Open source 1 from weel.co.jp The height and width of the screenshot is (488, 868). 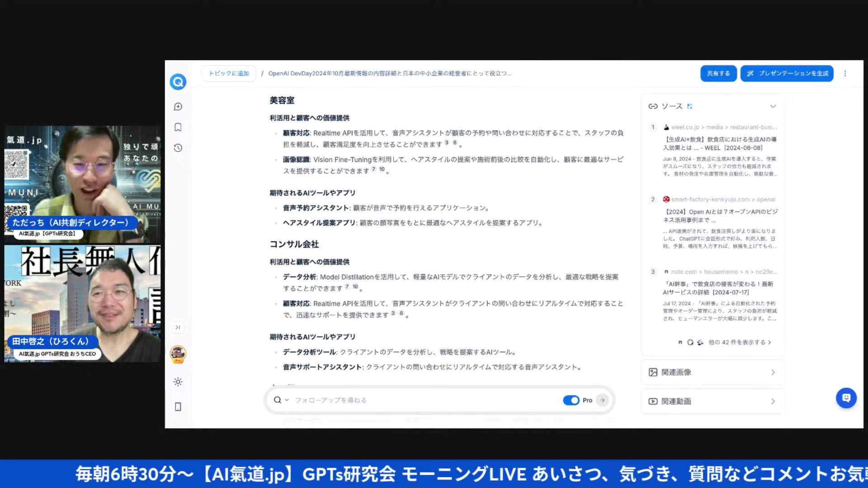[x=719, y=144]
